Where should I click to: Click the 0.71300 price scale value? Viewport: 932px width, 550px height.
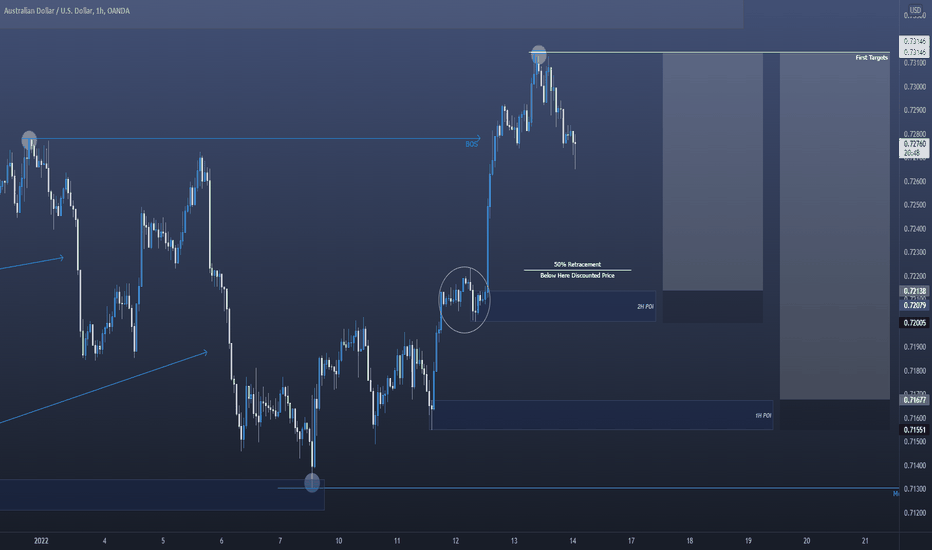point(914,489)
